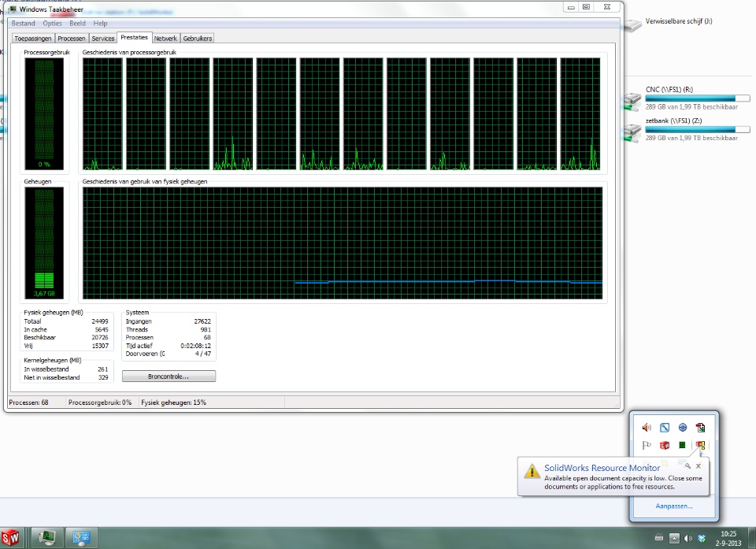The width and height of the screenshot is (756, 549).
Task: Click the blue round globe tray icon
Action: coord(682,428)
